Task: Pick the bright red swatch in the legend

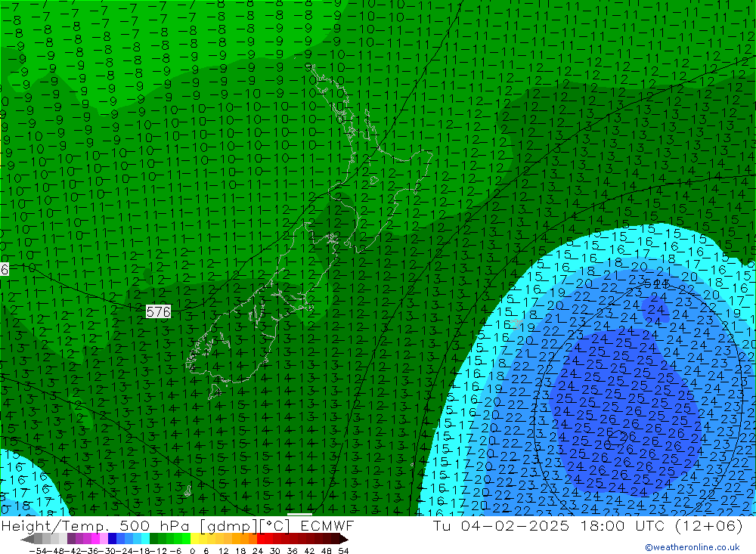Action: [x=261, y=538]
